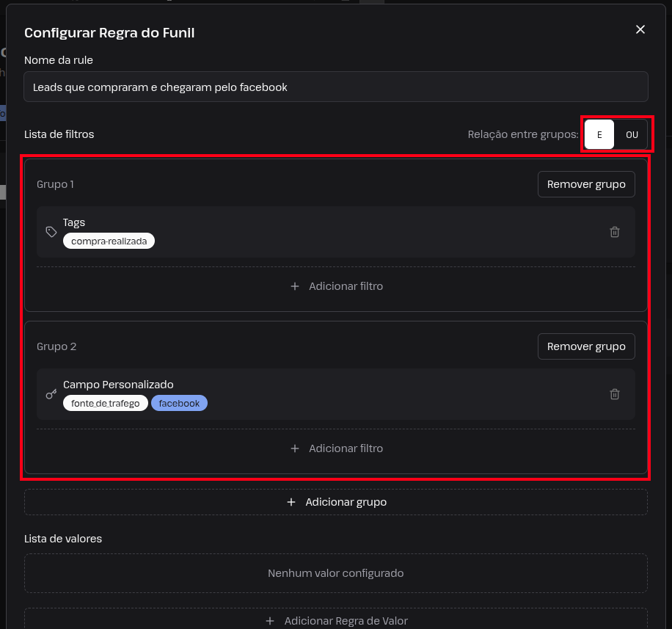Click the tag icon beside Tags
The image size is (672, 629).
(51, 232)
